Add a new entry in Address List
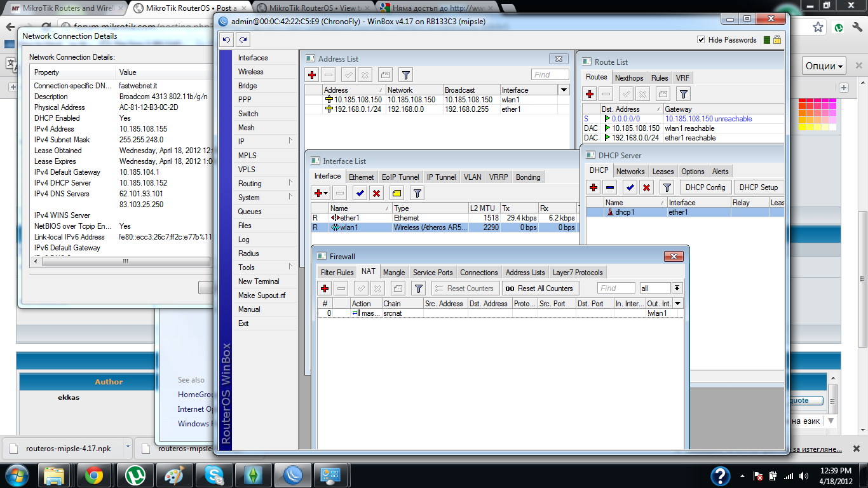868x488 pixels. (x=312, y=75)
